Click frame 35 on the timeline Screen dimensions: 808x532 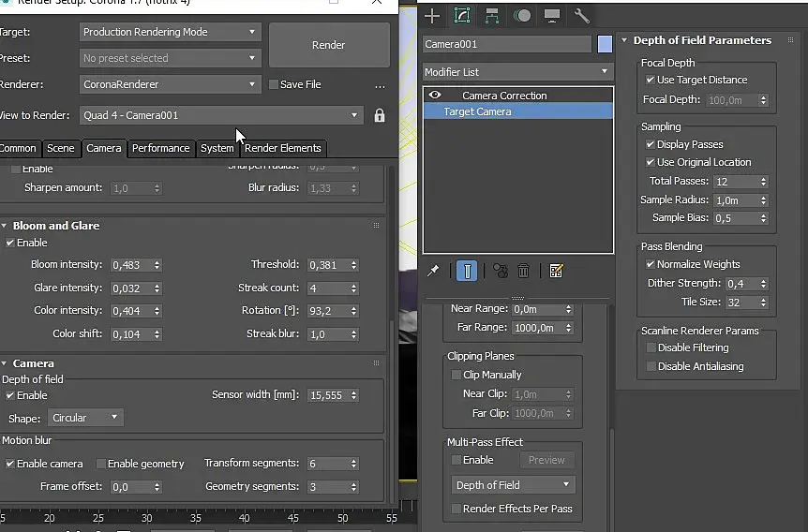pos(195,518)
